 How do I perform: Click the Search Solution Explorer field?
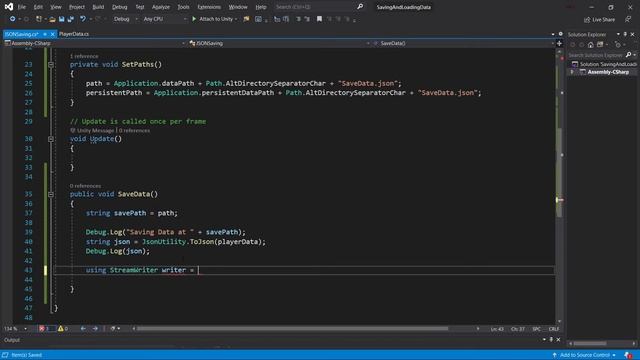(596, 55)
